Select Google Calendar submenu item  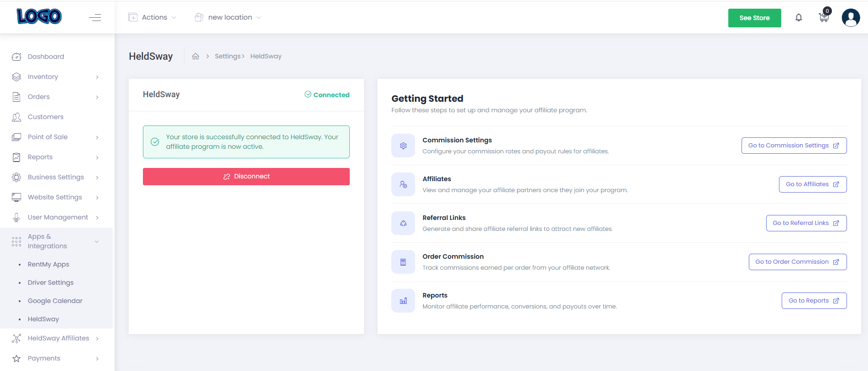[x=55, y=301]
